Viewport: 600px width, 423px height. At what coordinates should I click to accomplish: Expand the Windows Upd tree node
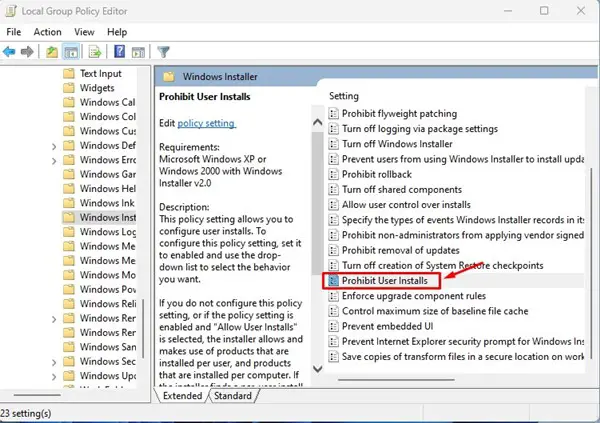coord(54,377)
